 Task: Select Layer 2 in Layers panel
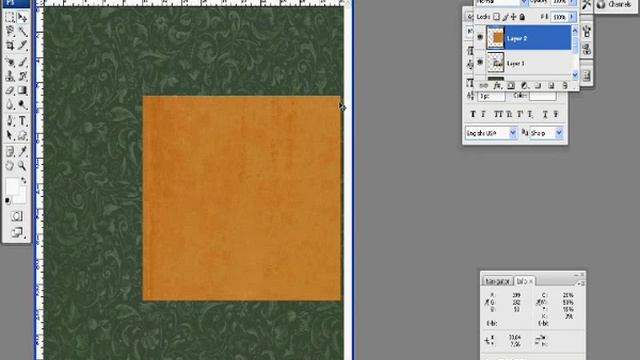(528, 38)
